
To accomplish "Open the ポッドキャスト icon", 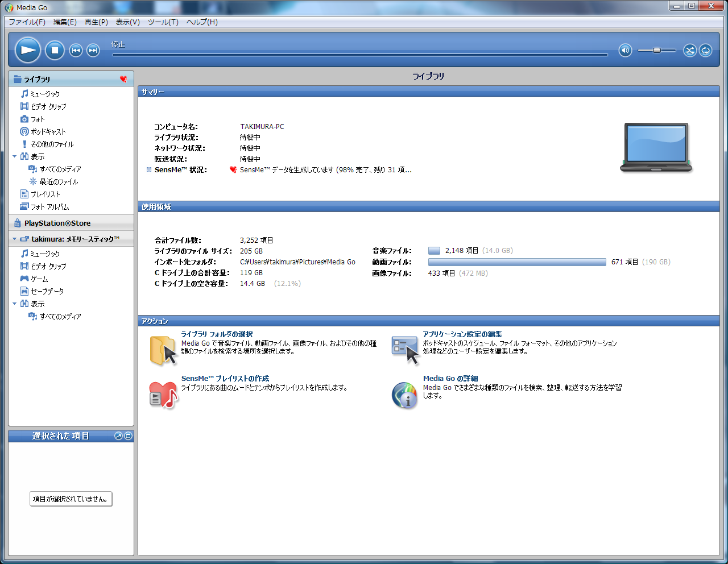I will [24, 131].
